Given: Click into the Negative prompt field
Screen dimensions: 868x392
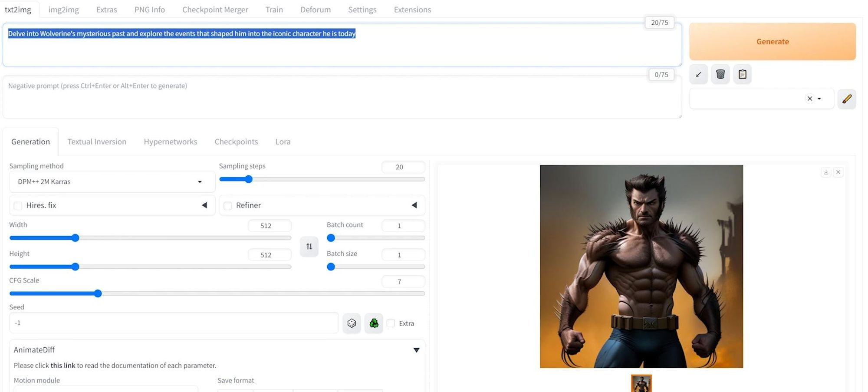Looking at the screenshot, I should coord(342,97).
